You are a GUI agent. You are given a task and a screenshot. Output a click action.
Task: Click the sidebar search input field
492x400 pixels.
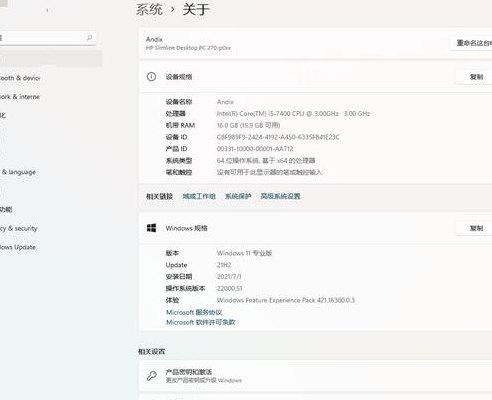pos(47,38)
